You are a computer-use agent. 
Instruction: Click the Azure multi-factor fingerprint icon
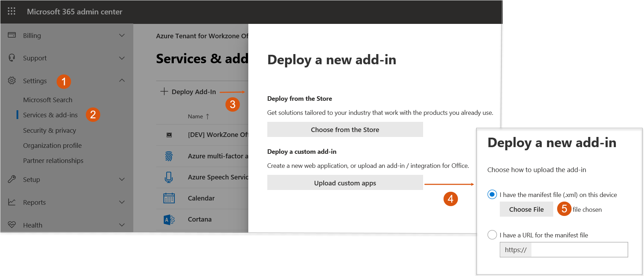pyautogui.click(x=169, y=156)
